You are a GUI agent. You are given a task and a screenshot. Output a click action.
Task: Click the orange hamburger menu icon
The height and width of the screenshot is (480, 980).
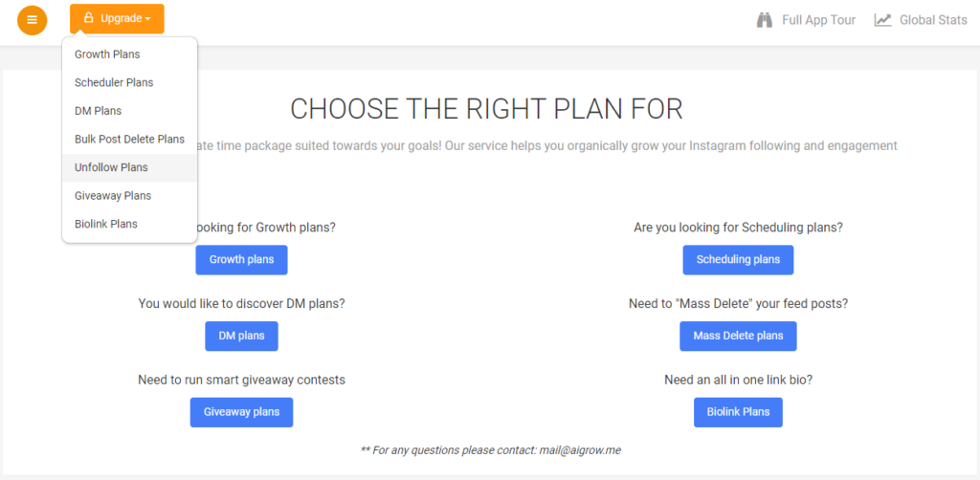pos(32,19)
